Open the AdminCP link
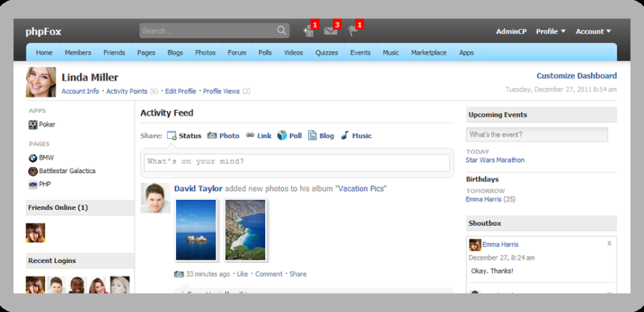644x312 pixels. tap(511, 31)
